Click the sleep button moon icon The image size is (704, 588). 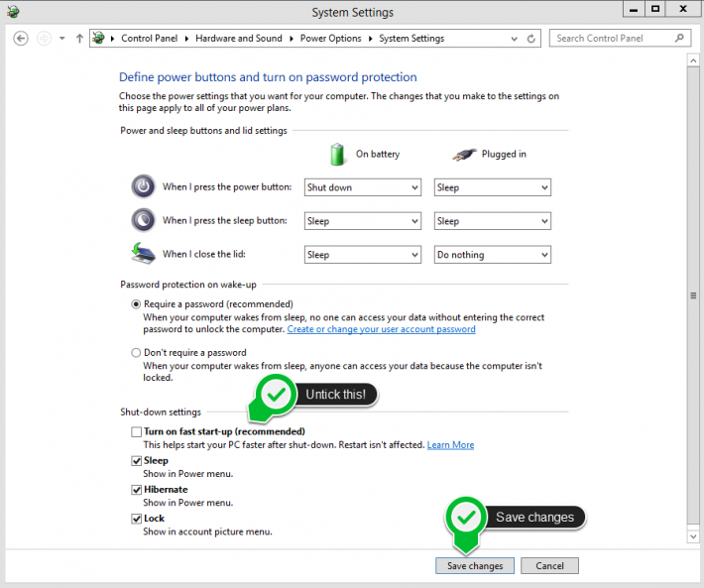pos(143,220)
